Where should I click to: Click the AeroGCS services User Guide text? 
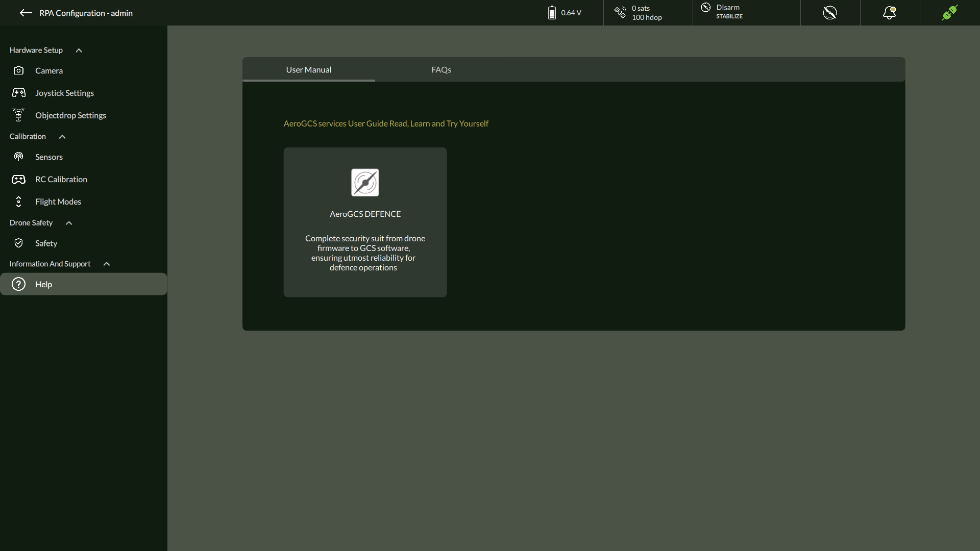pyautogui.click(x=386, y=123)
